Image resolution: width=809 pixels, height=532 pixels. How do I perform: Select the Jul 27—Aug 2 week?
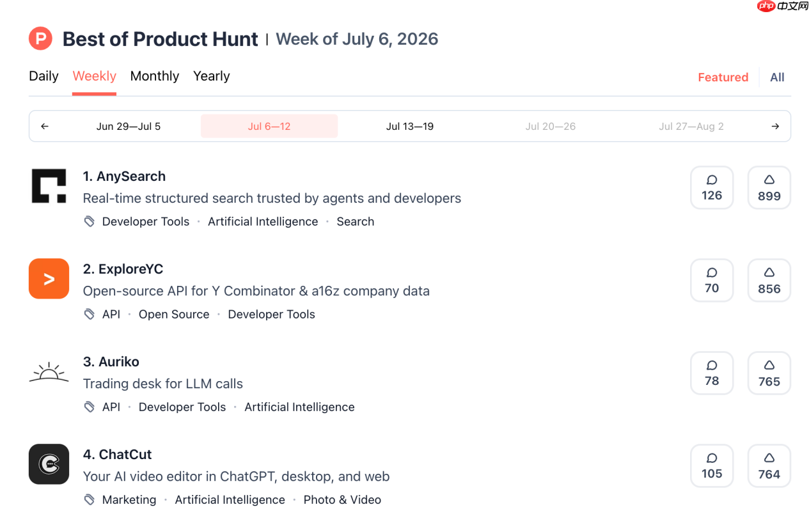pyautogui.click(x=691, y=127)
